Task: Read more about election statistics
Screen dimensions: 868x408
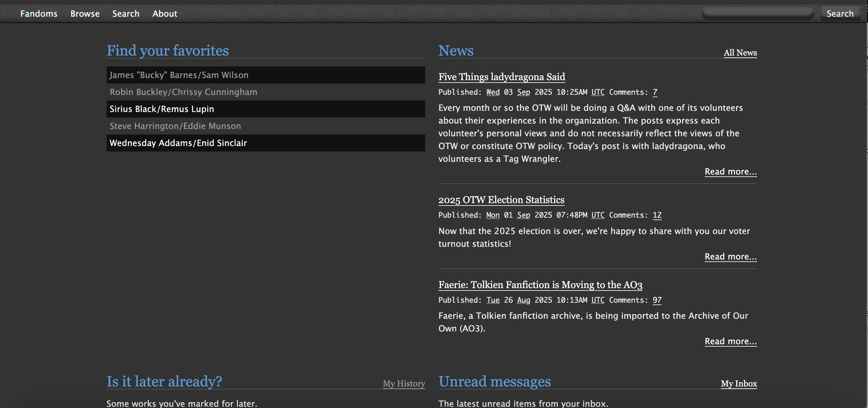Action: click(731, 257)
